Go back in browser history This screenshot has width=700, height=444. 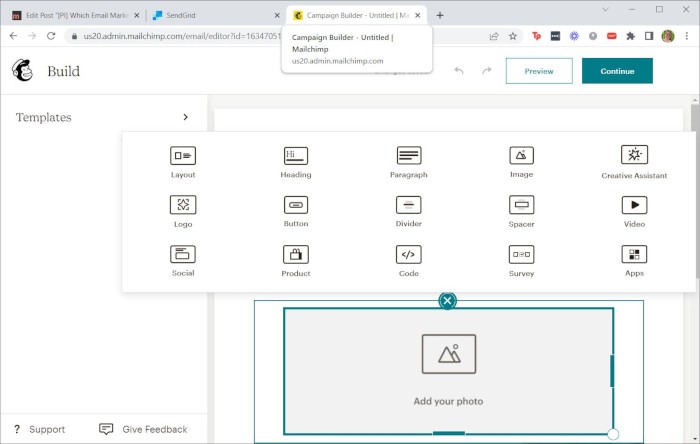coord(13,36)
